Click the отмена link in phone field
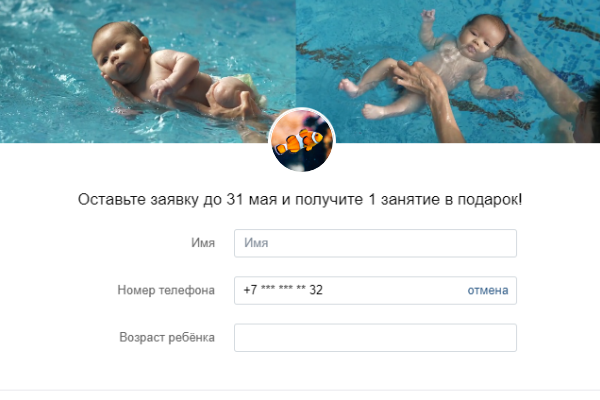 click(488, 290)
